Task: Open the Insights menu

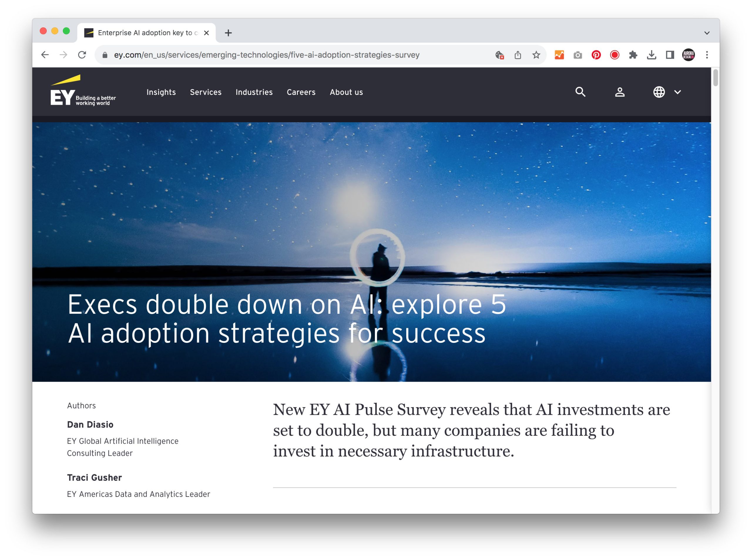Action: (x=161, y=92)
